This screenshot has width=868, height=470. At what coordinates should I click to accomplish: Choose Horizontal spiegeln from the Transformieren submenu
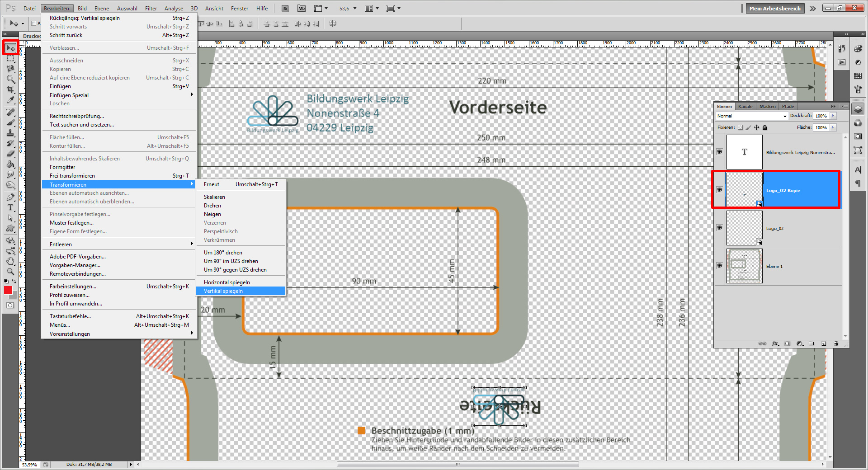point(226,282)
